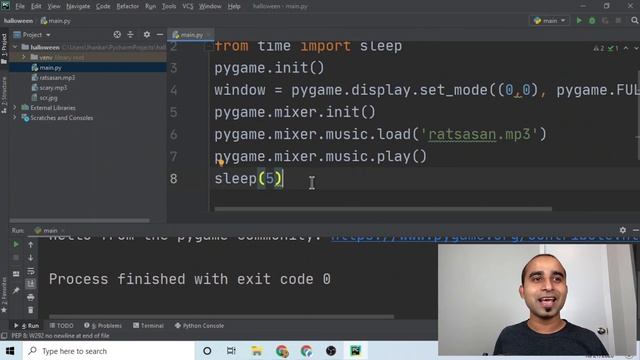The height and width of the screenshot is (360, 640).
Task: Click Run with Coverage icon
Action: (605, 20)
